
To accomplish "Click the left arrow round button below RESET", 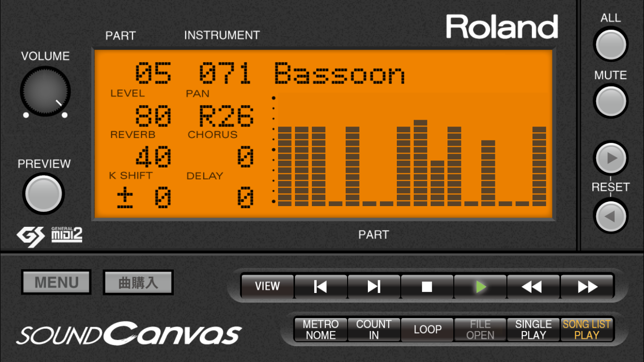I will (611, 216).
